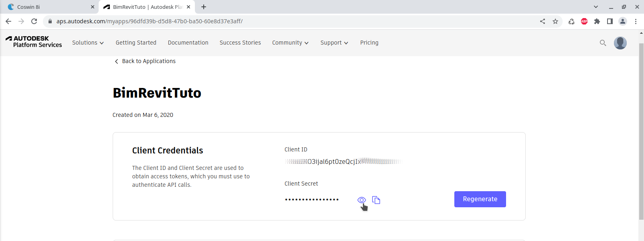Toggle the browser side panel
The width and height of the screenshot is (644, 241).
point(610,21)
